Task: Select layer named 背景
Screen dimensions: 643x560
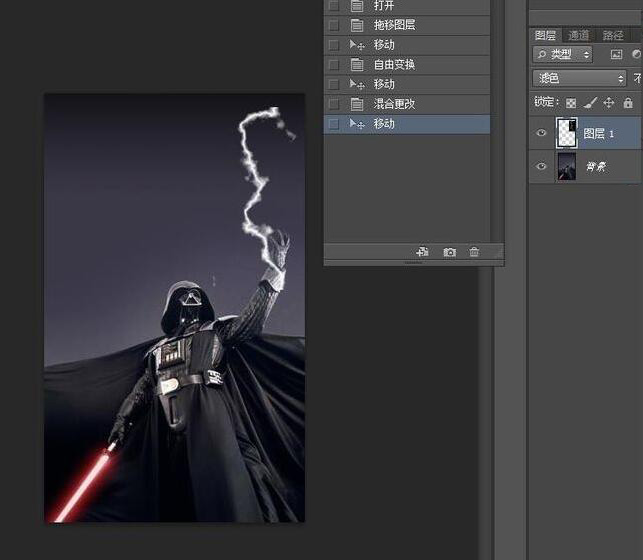Action: [596, 166]
